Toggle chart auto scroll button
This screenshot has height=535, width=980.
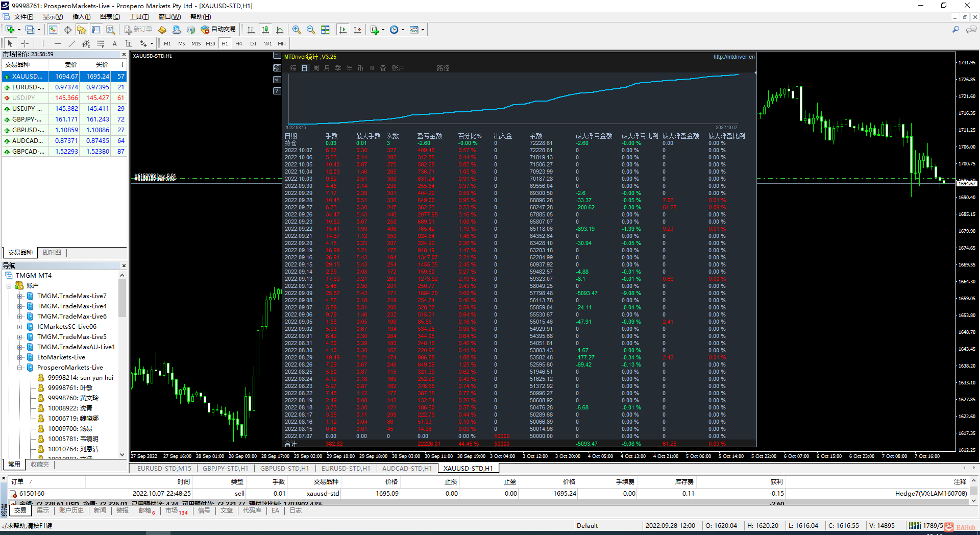pyautogui.click(x=343, y=30)
